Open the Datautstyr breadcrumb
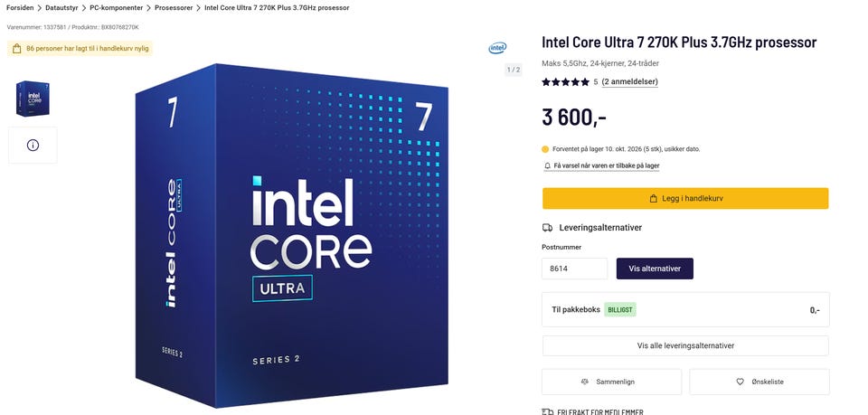868x415 pixels. point(61,8)
